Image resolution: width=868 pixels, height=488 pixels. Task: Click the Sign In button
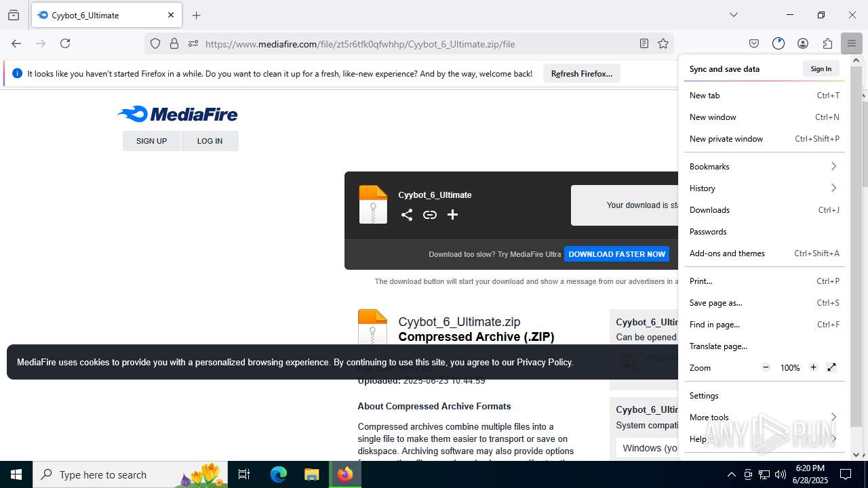[x=821, y=68]
